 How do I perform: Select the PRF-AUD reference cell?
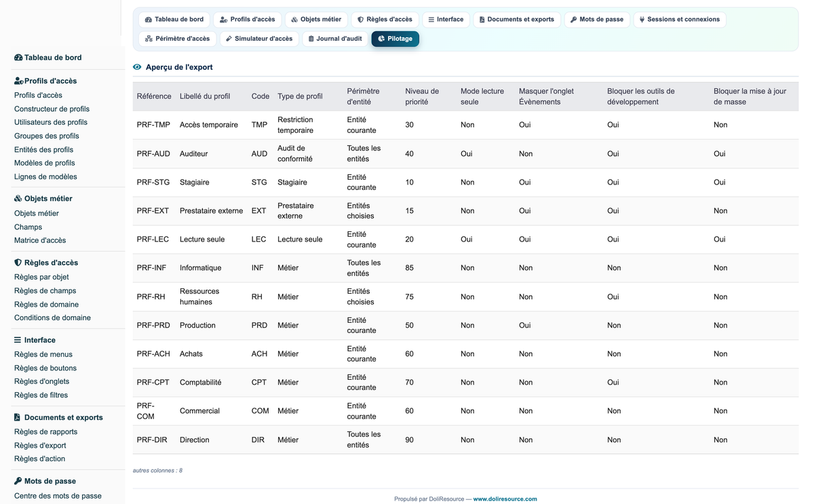[x=153, y=154]
